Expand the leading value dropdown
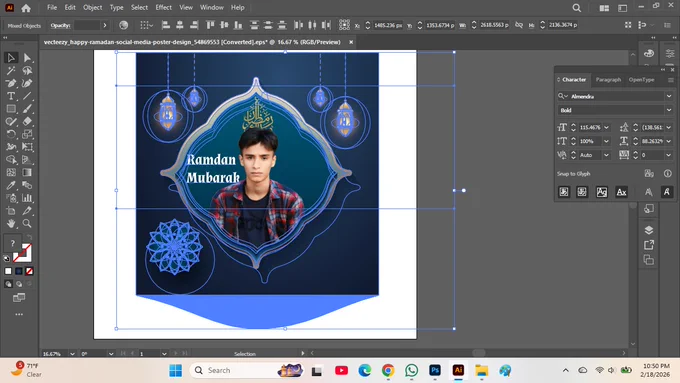 pos(669,128)
